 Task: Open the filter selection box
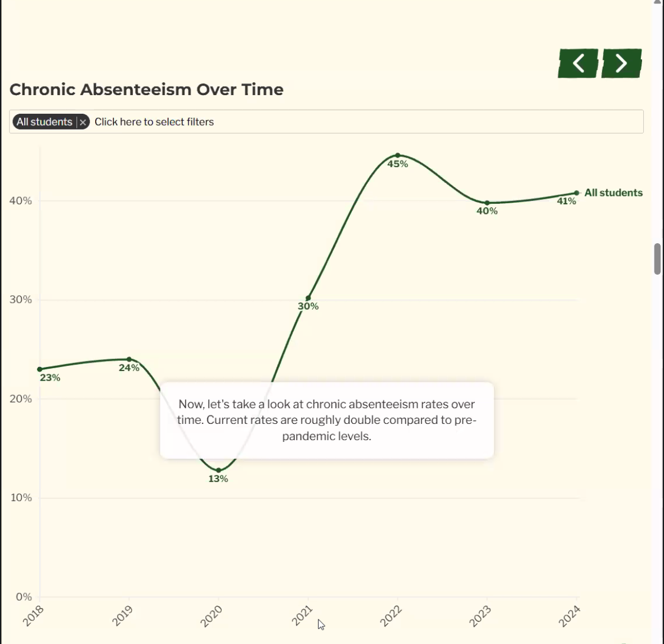366,122
